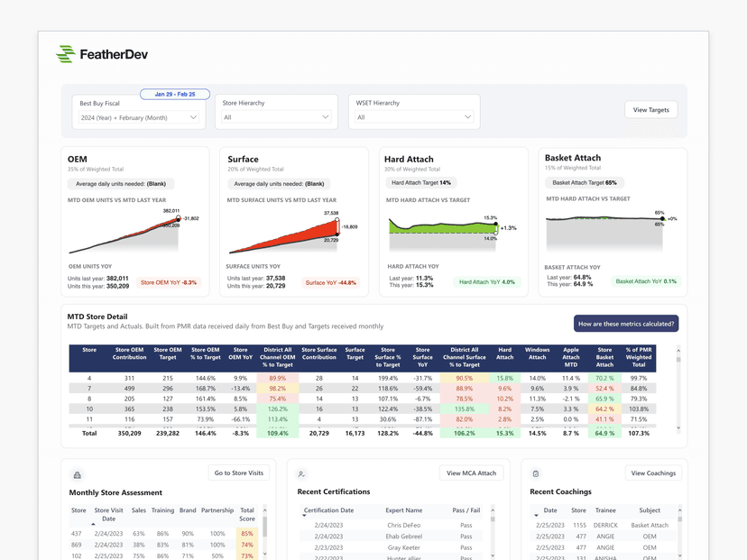Click the clipboard icon on Recent Coachings panel
Image resolution: width=747 pixels, height=560 pixels.
click(x=536, y=473)
